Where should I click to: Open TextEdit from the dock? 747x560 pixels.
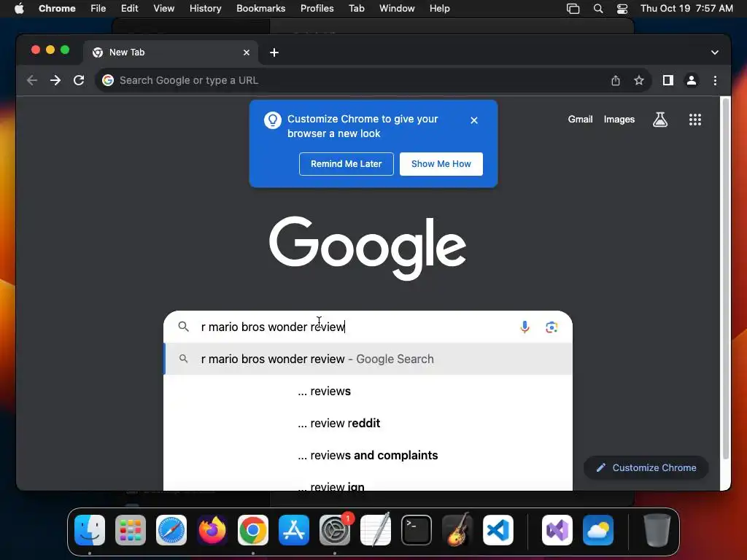click(376, 530)
